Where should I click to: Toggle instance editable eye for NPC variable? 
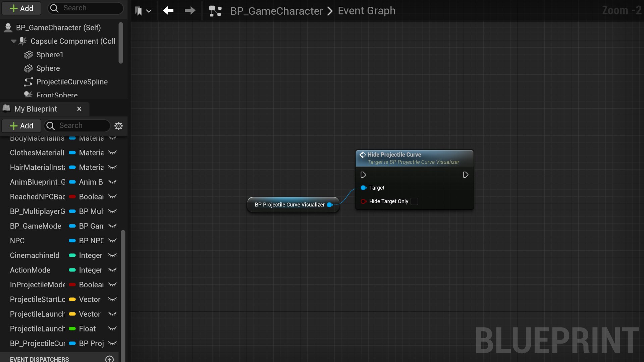pos(112,240)
